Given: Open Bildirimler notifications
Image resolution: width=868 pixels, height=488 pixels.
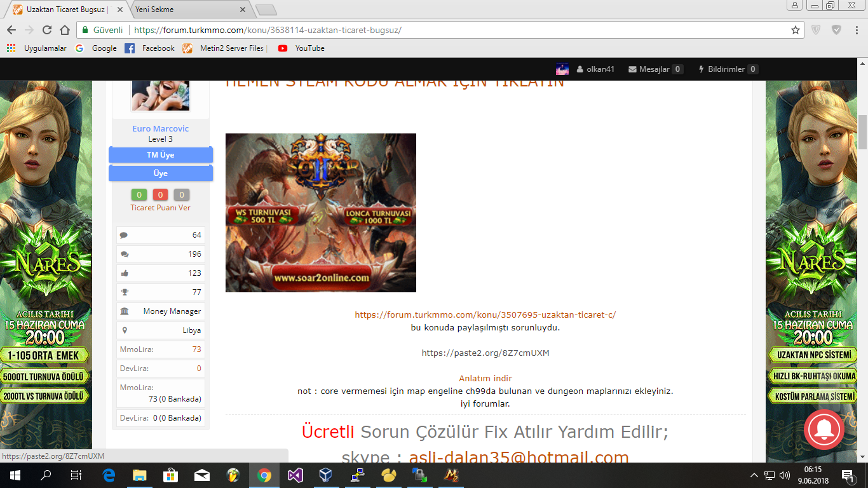Looking at the screenshot, I should click(728, 69).
